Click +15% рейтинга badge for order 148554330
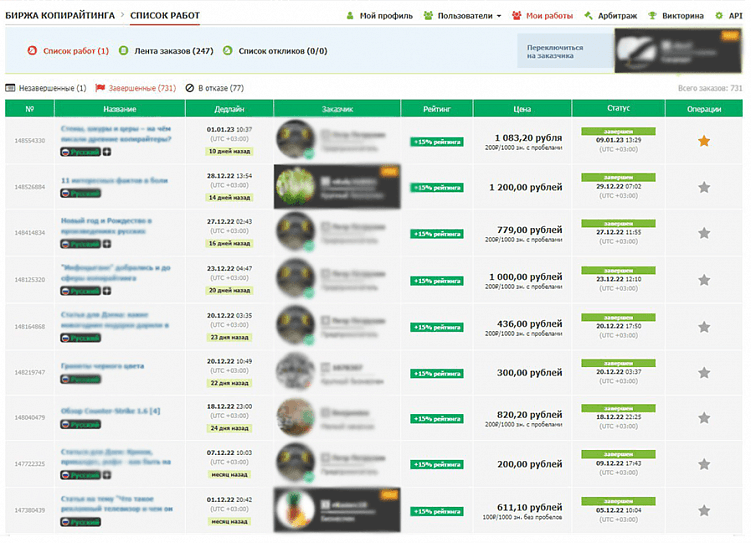 click(436, 142)
